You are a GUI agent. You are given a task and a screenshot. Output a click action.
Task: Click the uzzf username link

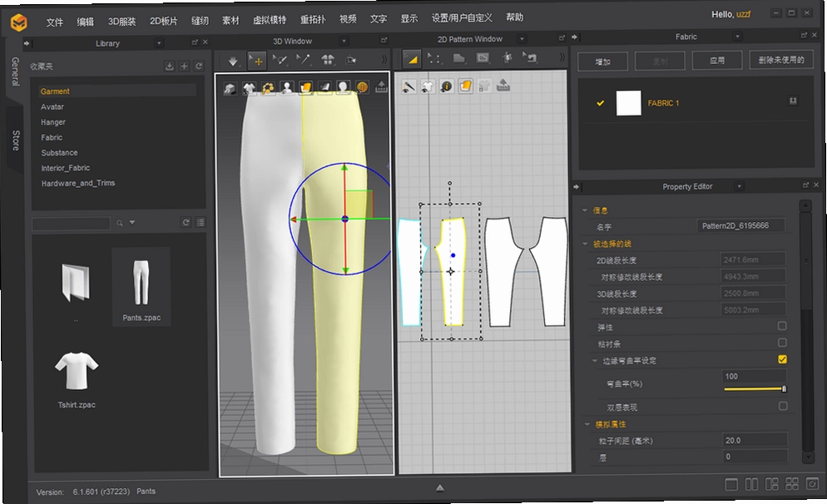coord(743,14)
